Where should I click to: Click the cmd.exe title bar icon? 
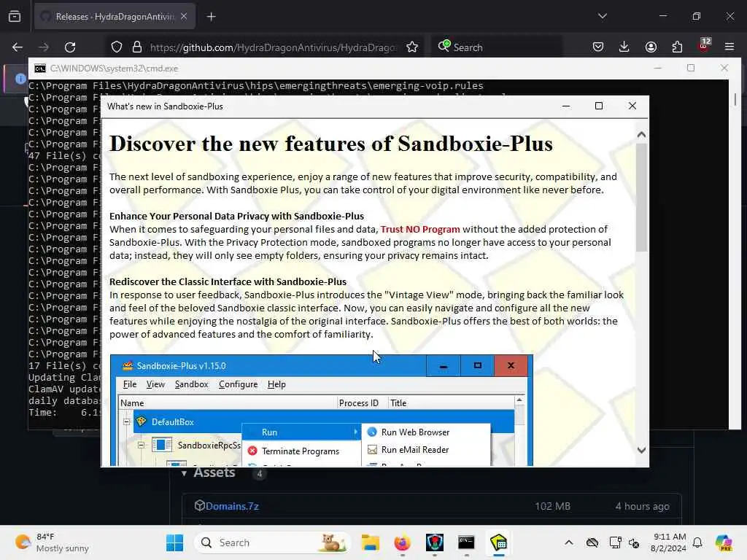click(40, 69)
